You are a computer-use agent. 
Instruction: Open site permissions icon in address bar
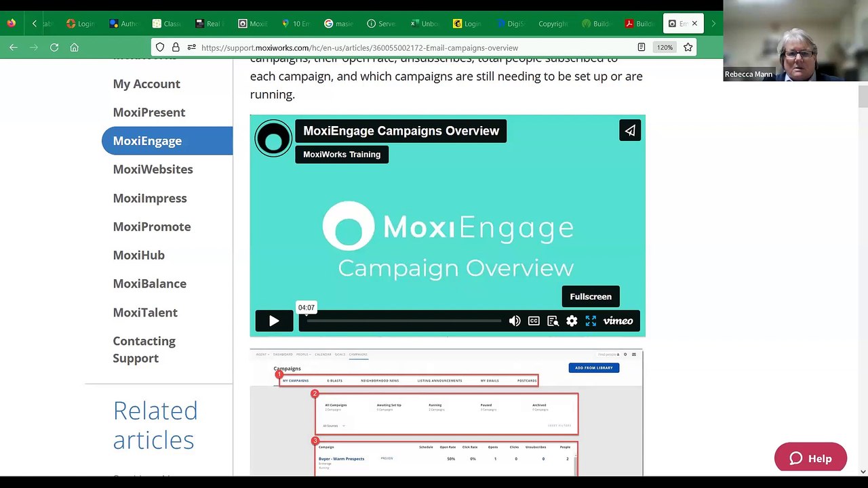click(191, 47)
